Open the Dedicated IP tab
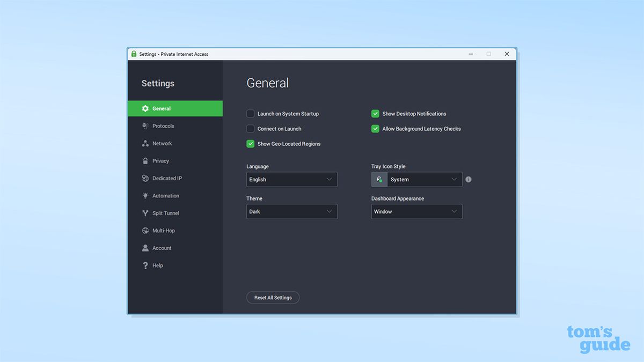This screenshot has width=644, height=362. pyautogui.click(x=175, y=178)
